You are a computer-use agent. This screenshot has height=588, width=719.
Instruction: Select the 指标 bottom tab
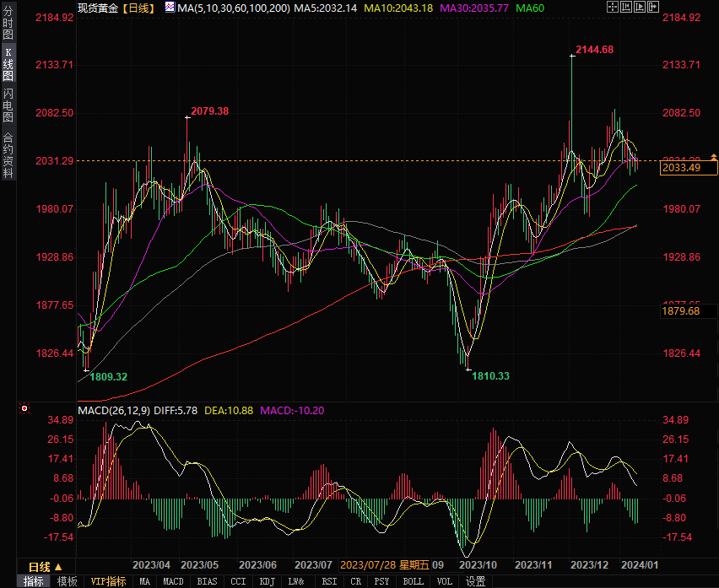click(34, 581)
